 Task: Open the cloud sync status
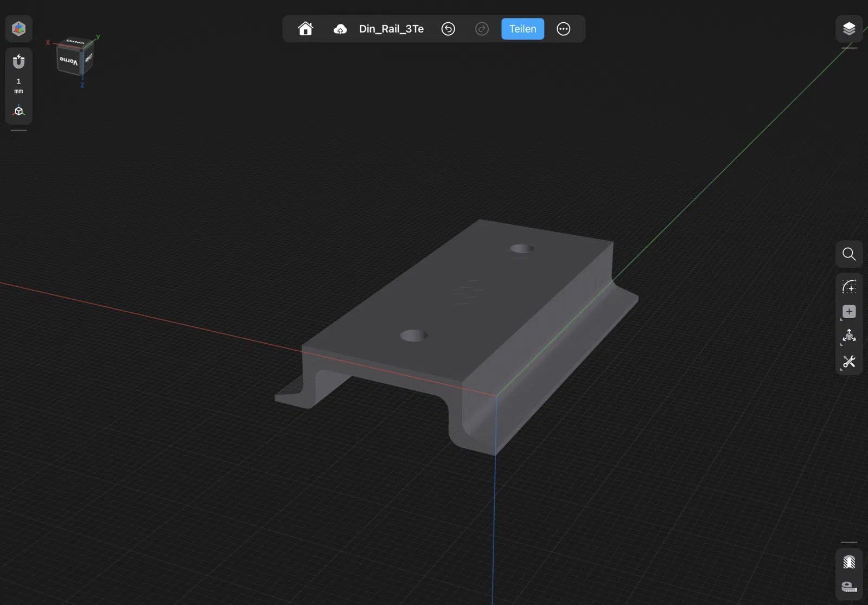(x=340, y=29)
